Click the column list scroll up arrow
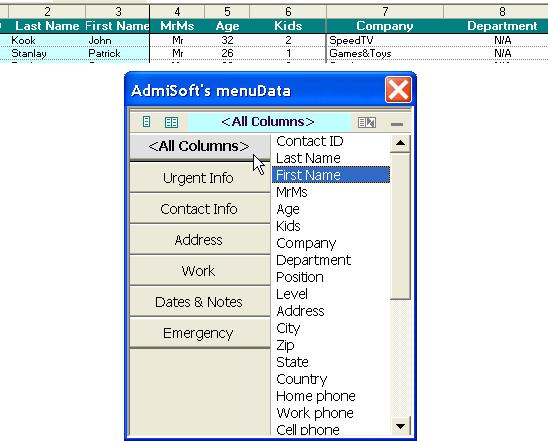The height and width of the screenshot is (441, 548). [x=401, y=143]
